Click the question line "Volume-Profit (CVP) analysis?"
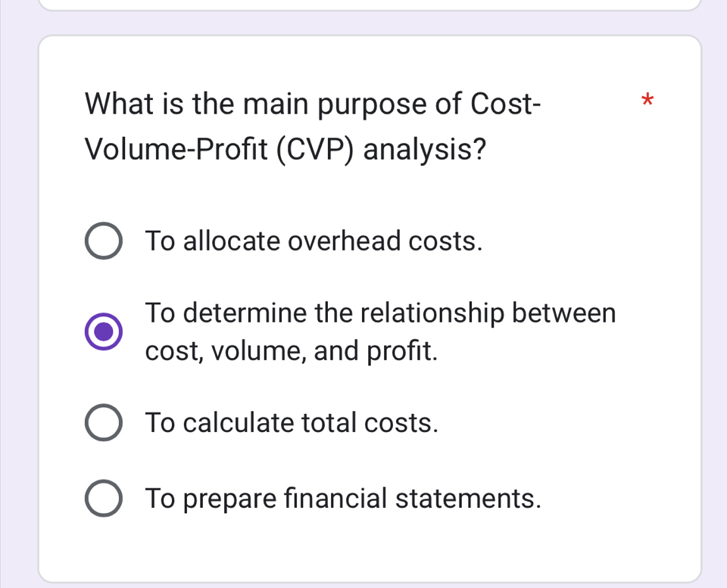 click(x=285, y=150)
